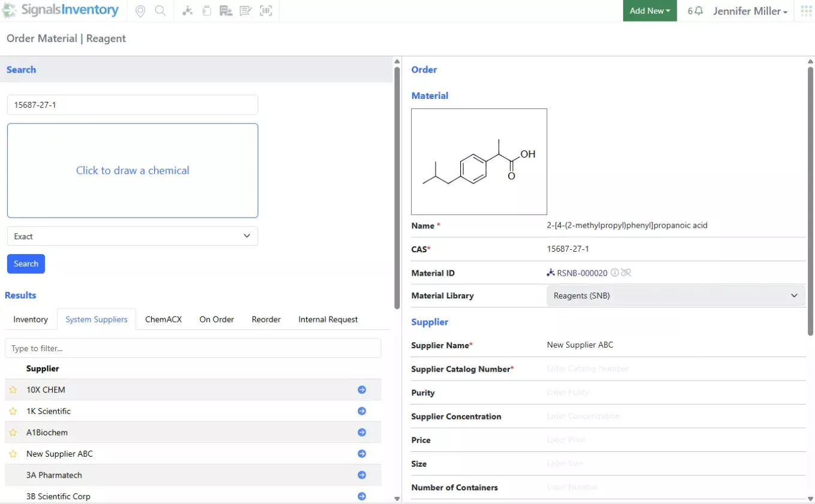Open the Exact search type dropdown
The height and width of the screenshot is (504, 815).
(132, 236)
